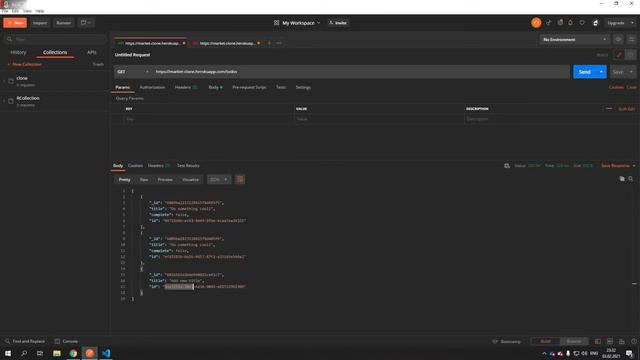Open the notifications bell icon

click(570, 23)
